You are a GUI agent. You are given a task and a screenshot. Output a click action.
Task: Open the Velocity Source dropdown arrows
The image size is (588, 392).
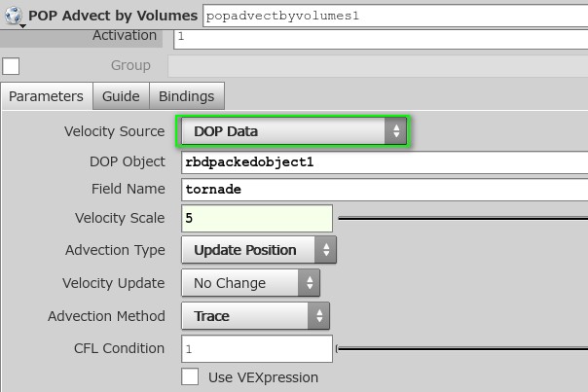395,130
